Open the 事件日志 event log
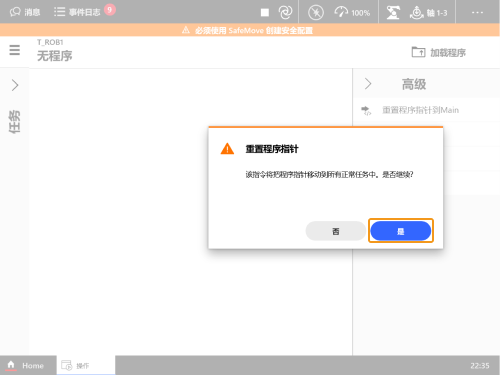 [77, 12]
